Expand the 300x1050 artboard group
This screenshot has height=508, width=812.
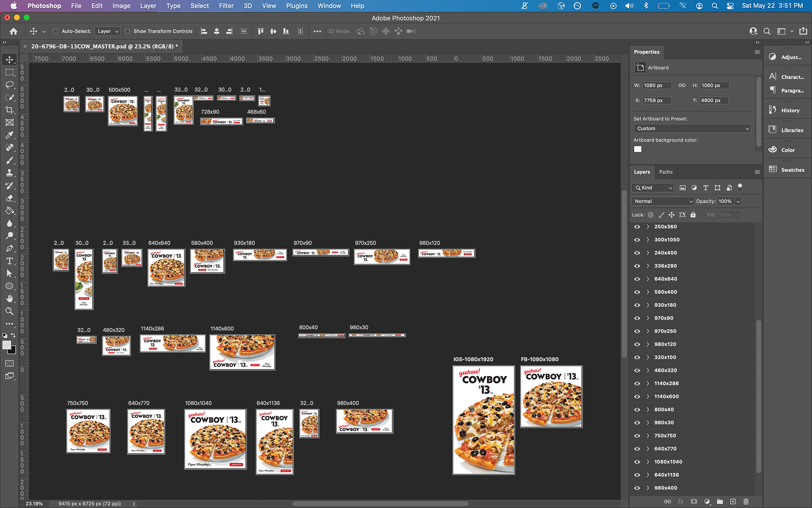click(647, 240)
